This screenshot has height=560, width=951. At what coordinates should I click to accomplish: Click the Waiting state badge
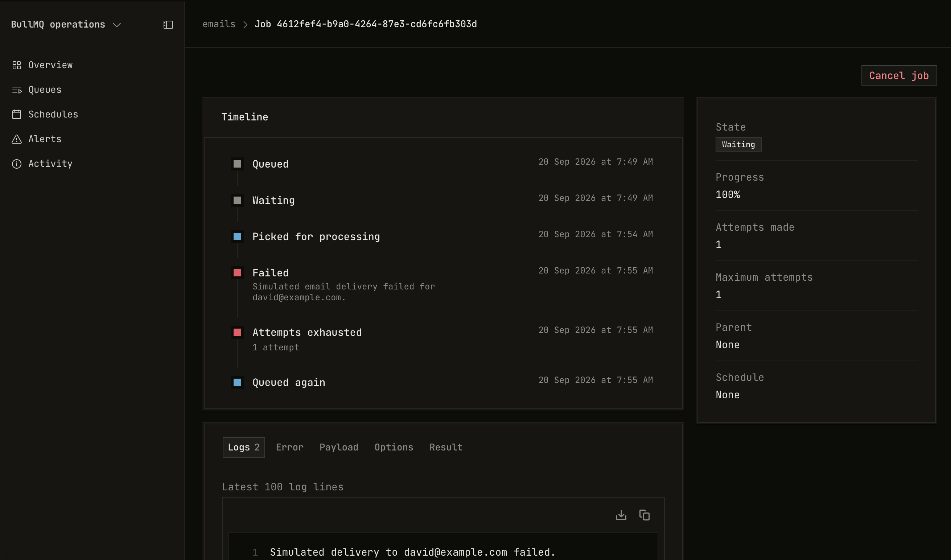coord(738,144)
